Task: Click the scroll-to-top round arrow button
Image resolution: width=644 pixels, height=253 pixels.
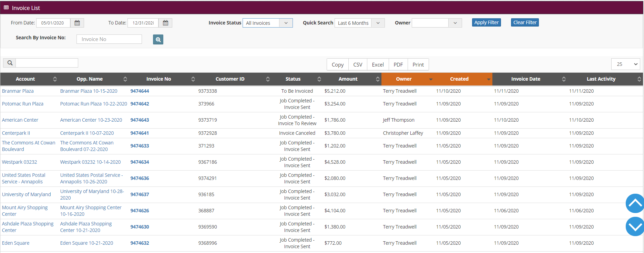Action: [x=635, y=203]
